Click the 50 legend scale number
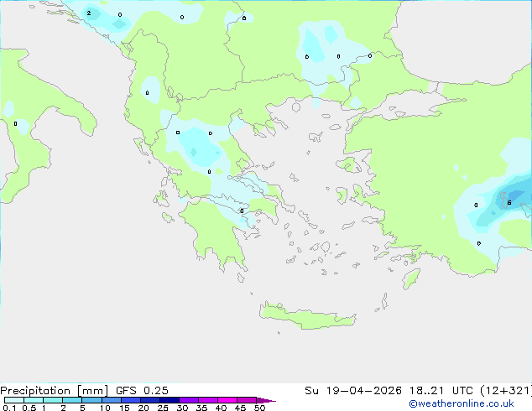Image resolution: width=532 pixels, height=411 pixels. point(259,408)
